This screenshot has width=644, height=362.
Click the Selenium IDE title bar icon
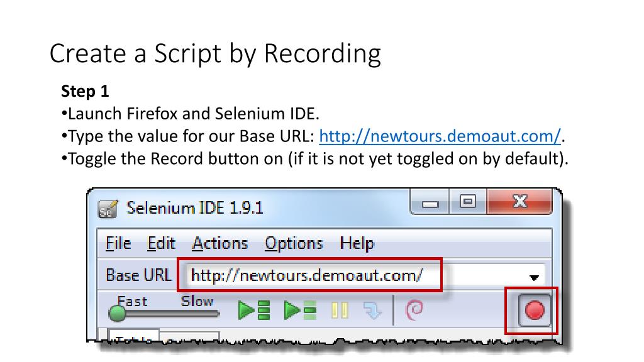108,209
